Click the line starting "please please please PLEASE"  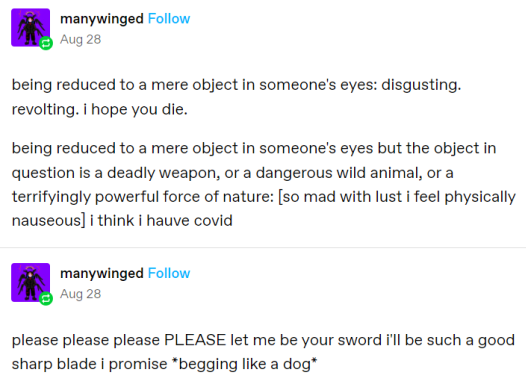pos(263,340)
